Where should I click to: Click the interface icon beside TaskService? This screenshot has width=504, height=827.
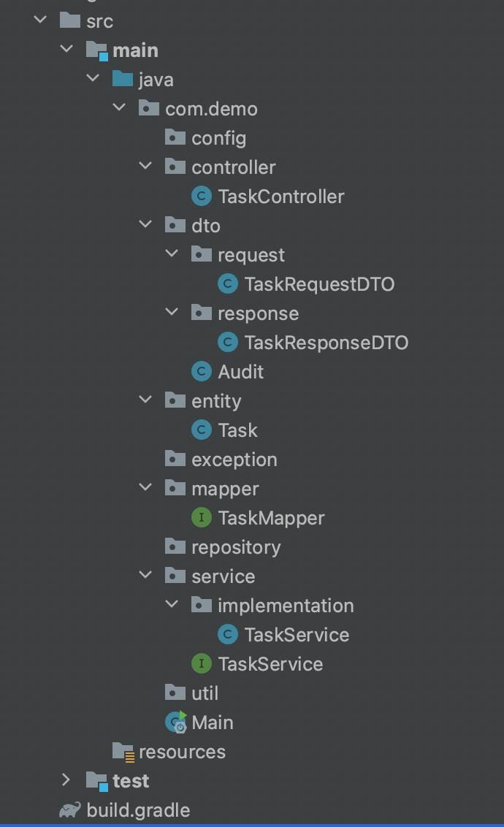[201, 663]
